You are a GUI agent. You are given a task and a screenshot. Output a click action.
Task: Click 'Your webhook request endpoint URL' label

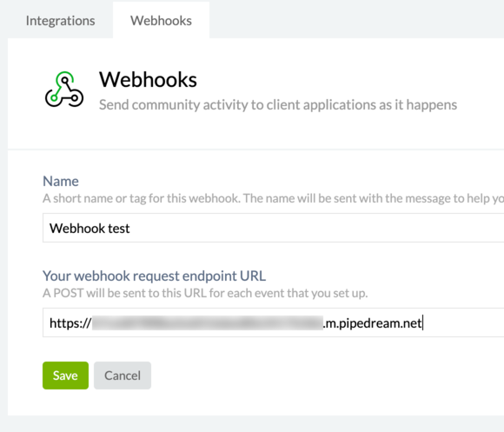[x=155, y=276]
